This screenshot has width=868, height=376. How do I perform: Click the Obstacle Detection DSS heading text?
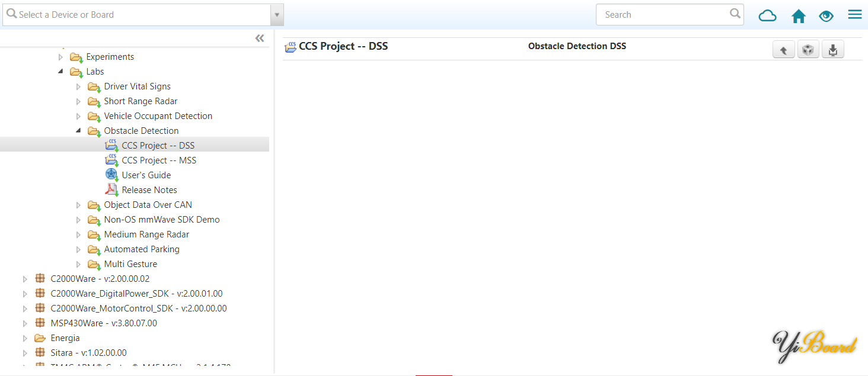coord(577,46)
